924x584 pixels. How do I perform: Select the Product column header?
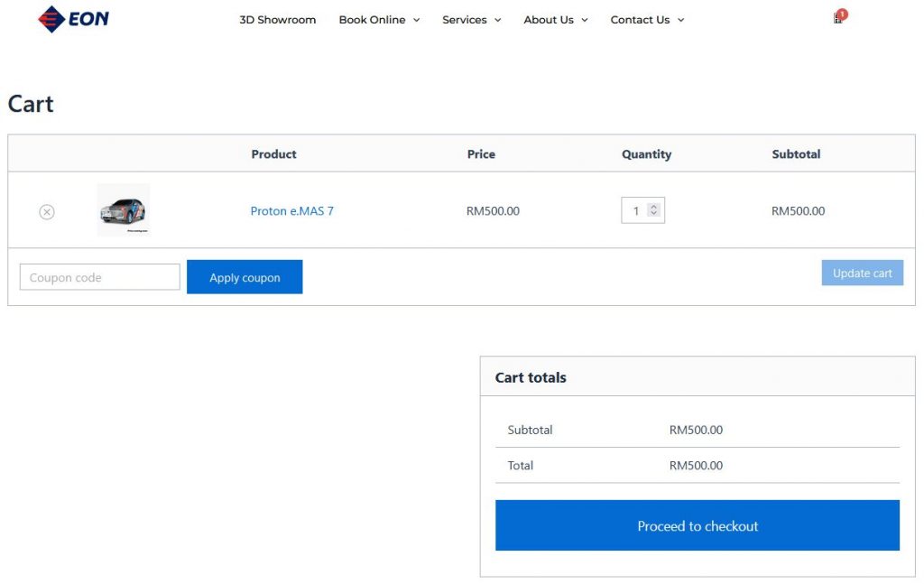click(x=273, y=153)
